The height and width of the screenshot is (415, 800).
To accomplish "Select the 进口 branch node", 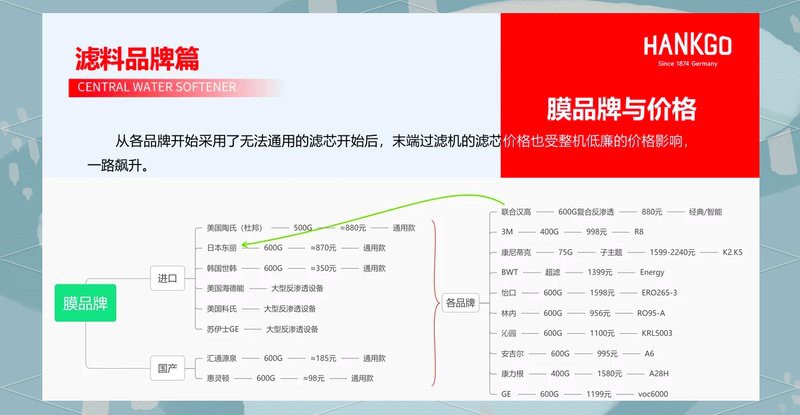I will pos(167,278).
